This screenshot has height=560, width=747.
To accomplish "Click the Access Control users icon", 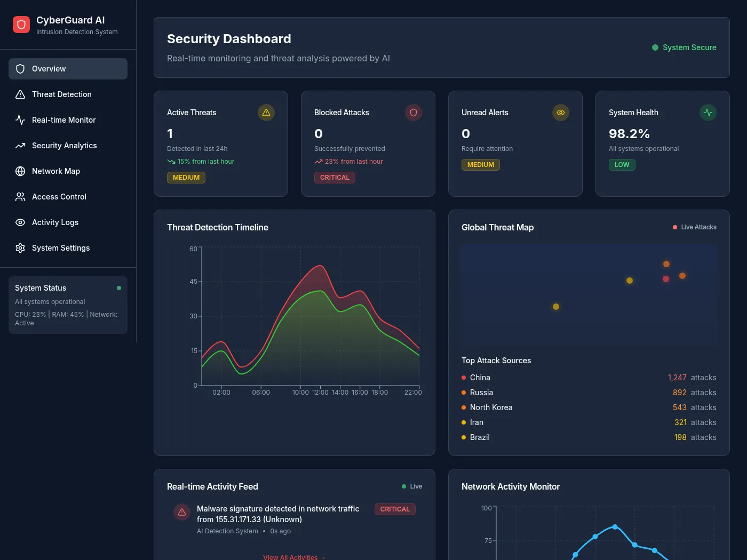I will tap(20, 197).
